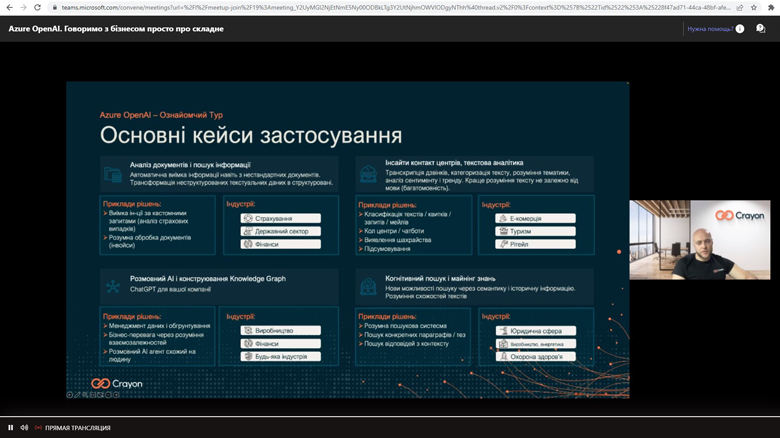The width and height of the screenshot is (780, 438).
Task: Click the 'Е-комерція' industry tag
Action: [535, 219]
